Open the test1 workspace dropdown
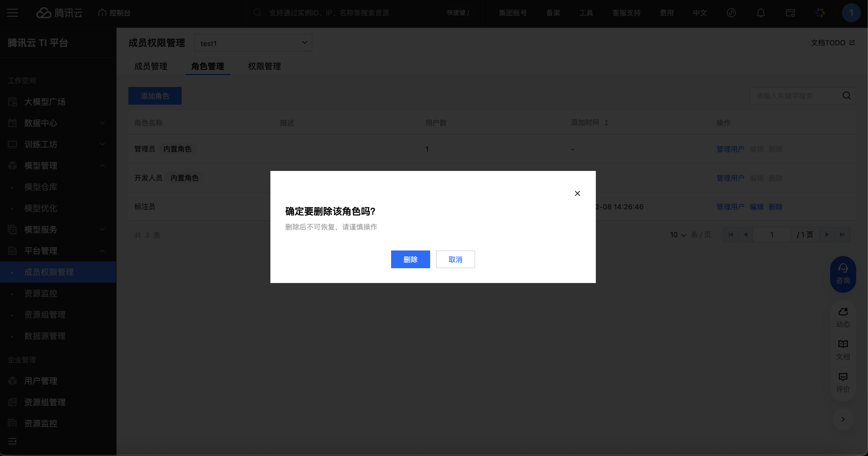This screenshot has height=456, width=868. [x=253, y=43]
